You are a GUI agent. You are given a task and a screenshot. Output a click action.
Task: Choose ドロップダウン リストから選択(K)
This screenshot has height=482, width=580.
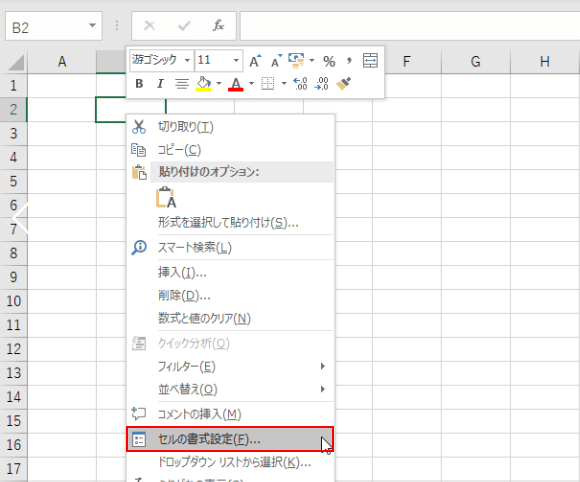[x=230, y=462]
